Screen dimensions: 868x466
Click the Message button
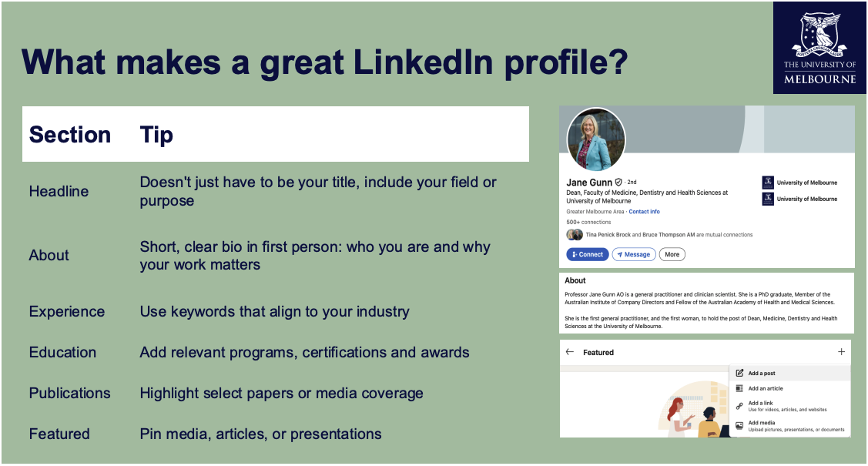point(634,255)
